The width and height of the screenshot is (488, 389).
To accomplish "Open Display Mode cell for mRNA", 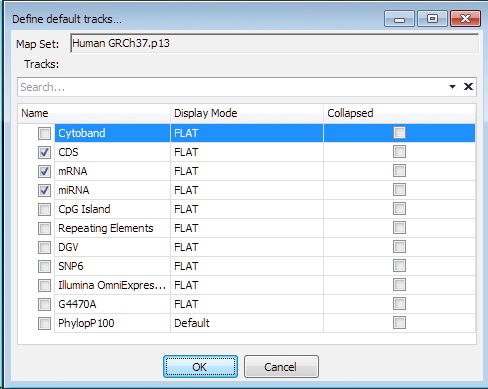I will coord(247,171).
